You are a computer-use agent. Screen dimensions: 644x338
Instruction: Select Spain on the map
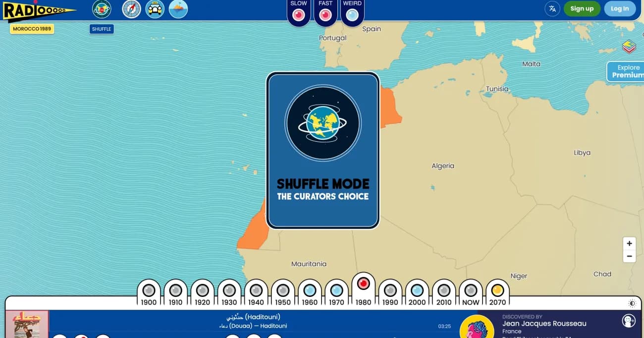372,29
